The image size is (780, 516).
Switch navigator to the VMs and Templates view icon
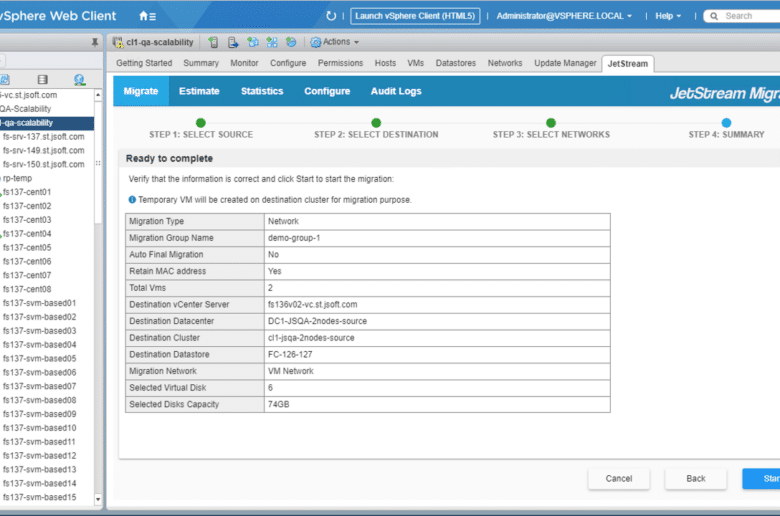5,80
